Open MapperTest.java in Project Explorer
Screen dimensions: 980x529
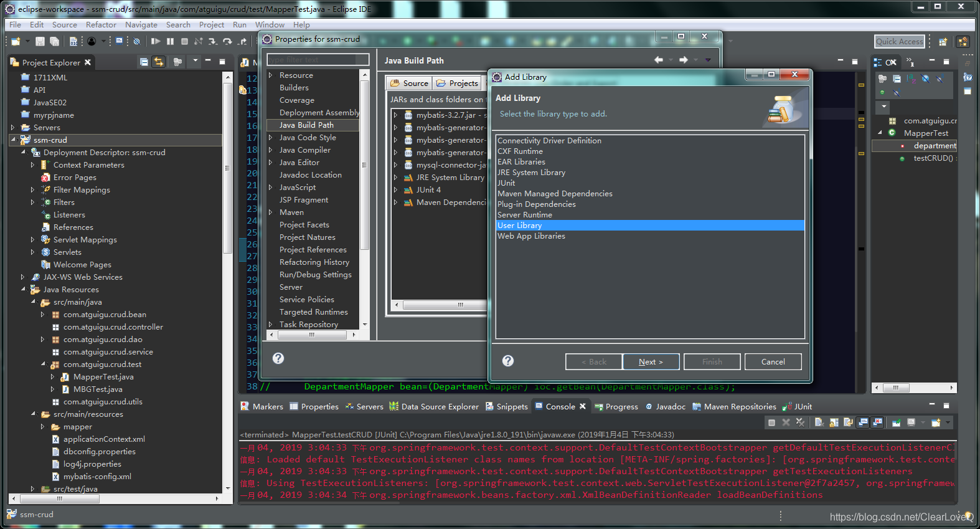103,376
